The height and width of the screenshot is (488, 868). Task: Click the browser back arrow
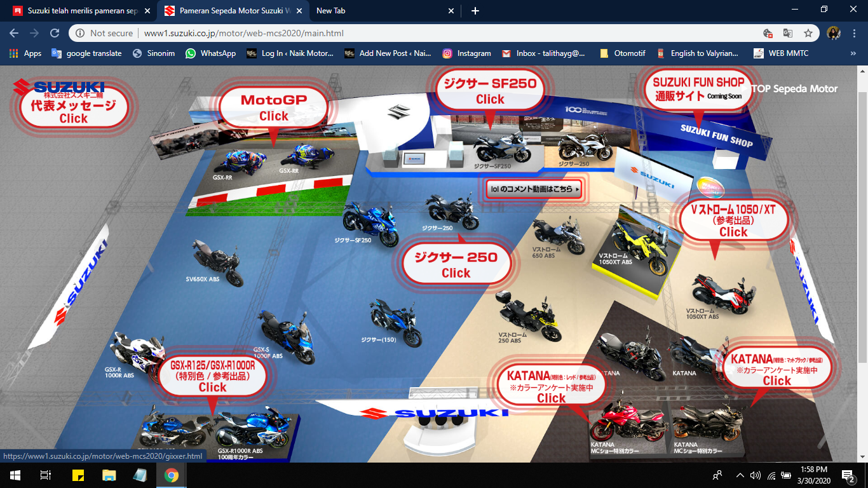click(x=14, y=33)
